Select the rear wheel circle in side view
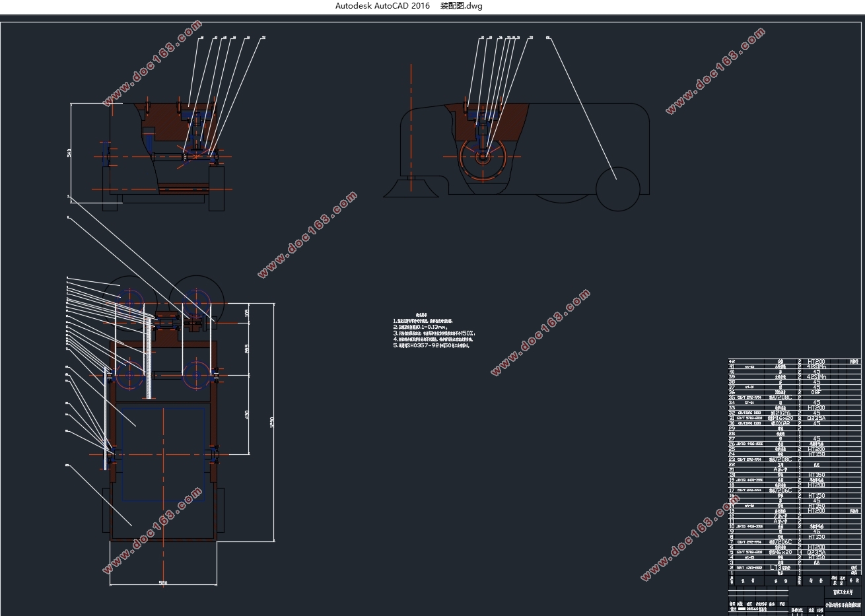This screenshot has width=865, height=616. click(x=618, y=189)
